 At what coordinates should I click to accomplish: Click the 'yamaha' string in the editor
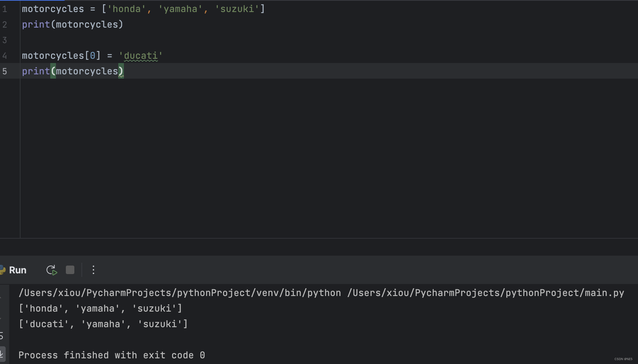tap(181, 9)
